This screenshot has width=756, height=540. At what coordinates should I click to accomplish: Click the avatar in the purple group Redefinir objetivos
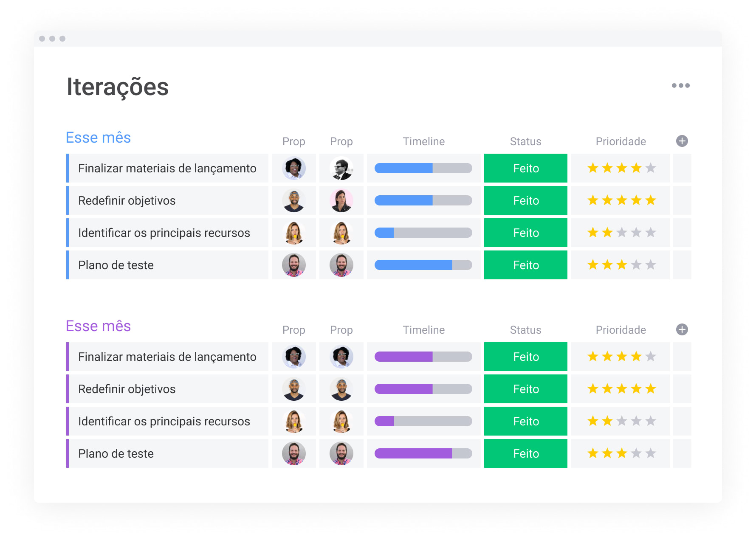pyautogui.click(x=294, y=389)
